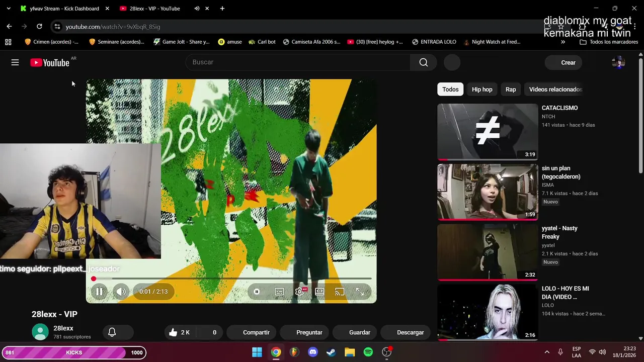Save the video with Guardar
The image size is (644, 362).
(x=356, y=332)
